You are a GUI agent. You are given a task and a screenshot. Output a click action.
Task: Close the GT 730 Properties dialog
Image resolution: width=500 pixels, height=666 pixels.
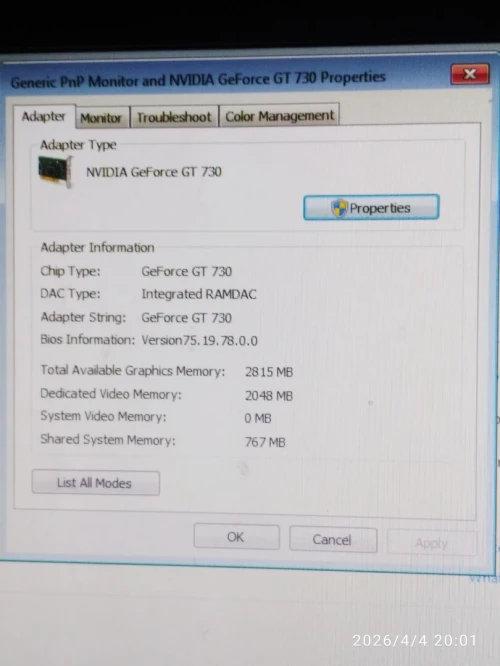[470, 74]
